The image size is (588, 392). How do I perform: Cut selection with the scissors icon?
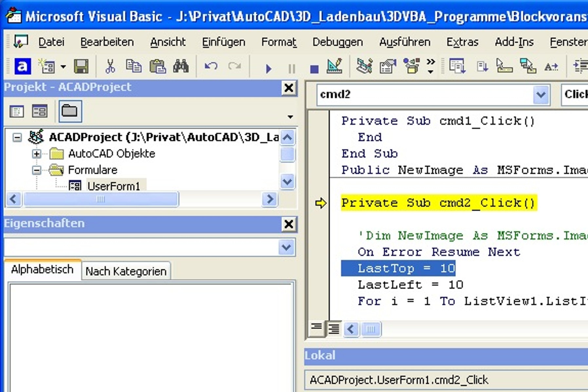[x=110, y=67]
